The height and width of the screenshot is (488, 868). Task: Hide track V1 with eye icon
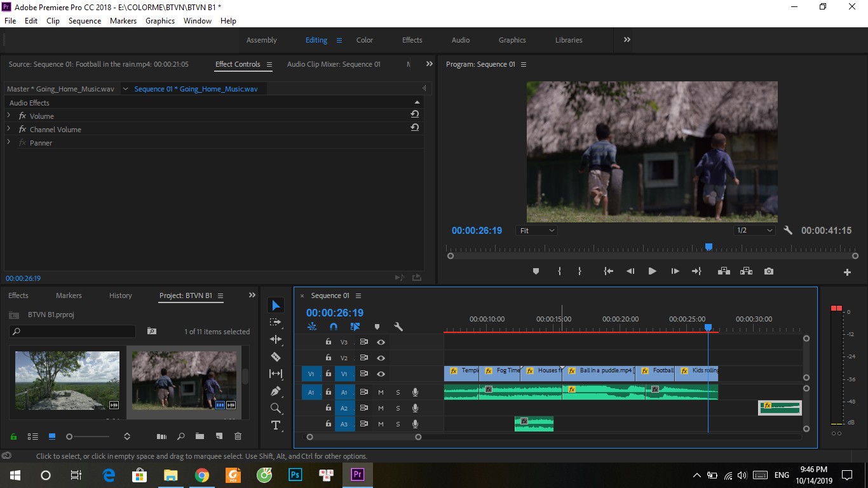pyautogui.click(x=381, y=374)
